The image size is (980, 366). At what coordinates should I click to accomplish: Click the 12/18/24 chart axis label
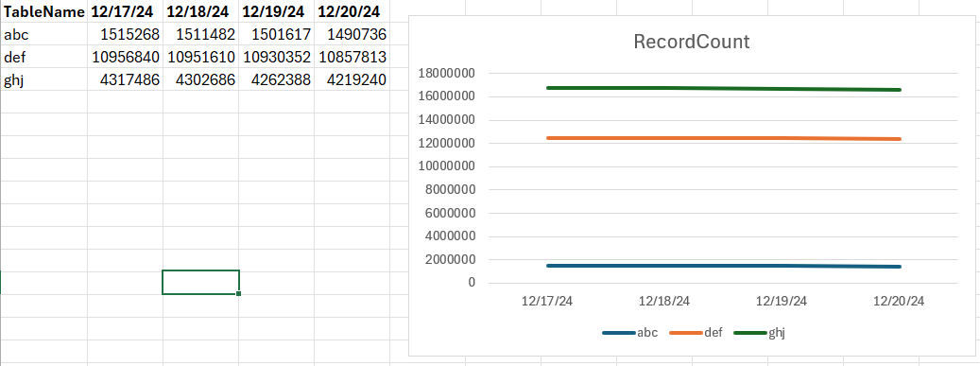(664, 301)
